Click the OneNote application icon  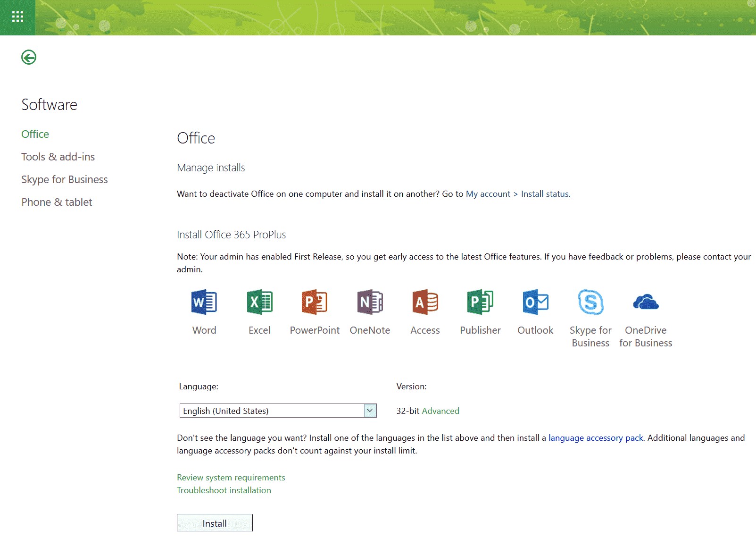[x=370, y=302]
